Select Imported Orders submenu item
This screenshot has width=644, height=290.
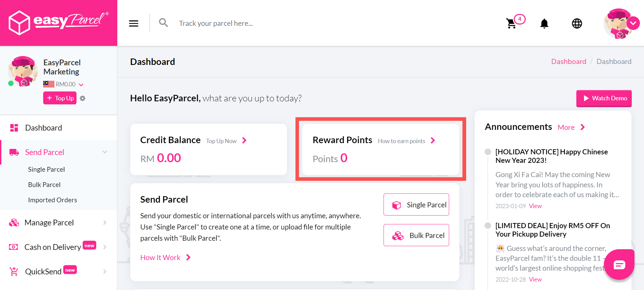tap(52, 200)
